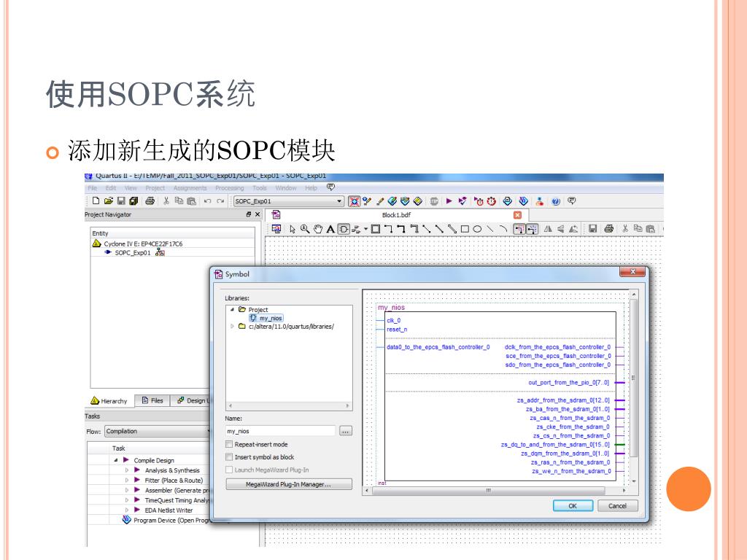Image resolution: width=747 pixels, height=560 pixels.
Task: Select the Hand pan tool
Action: tap(318, 229)
